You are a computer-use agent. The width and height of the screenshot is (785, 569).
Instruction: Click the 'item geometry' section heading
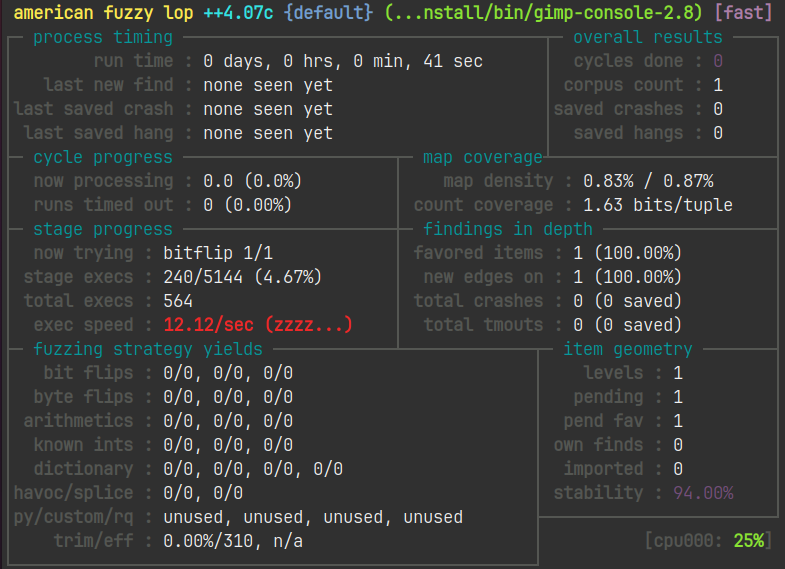tap(628, 349)
